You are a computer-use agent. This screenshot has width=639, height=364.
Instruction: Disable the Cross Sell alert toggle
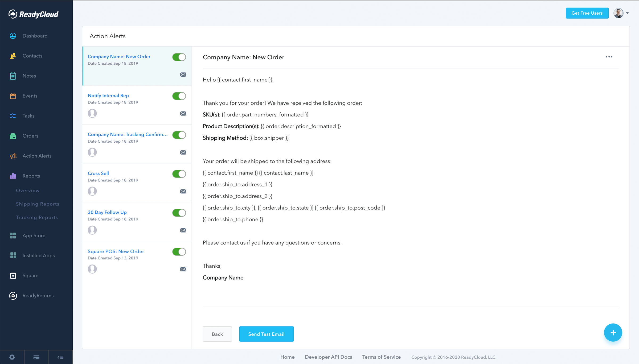coord(179,174)
